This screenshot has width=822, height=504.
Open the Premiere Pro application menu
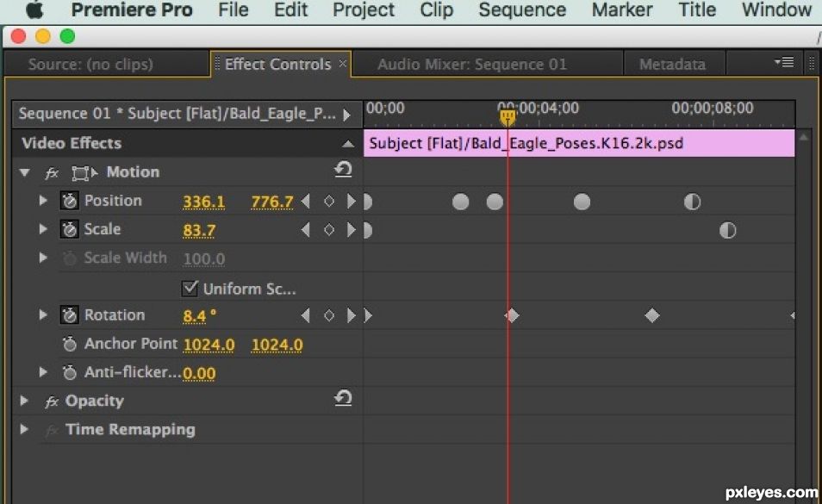coord(132,9)
